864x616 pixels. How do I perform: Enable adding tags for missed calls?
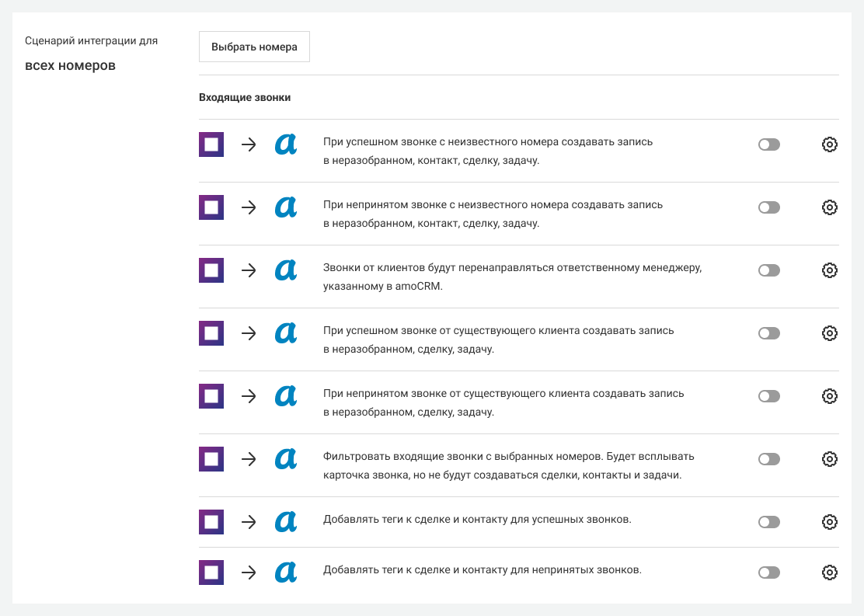point(768,572)
